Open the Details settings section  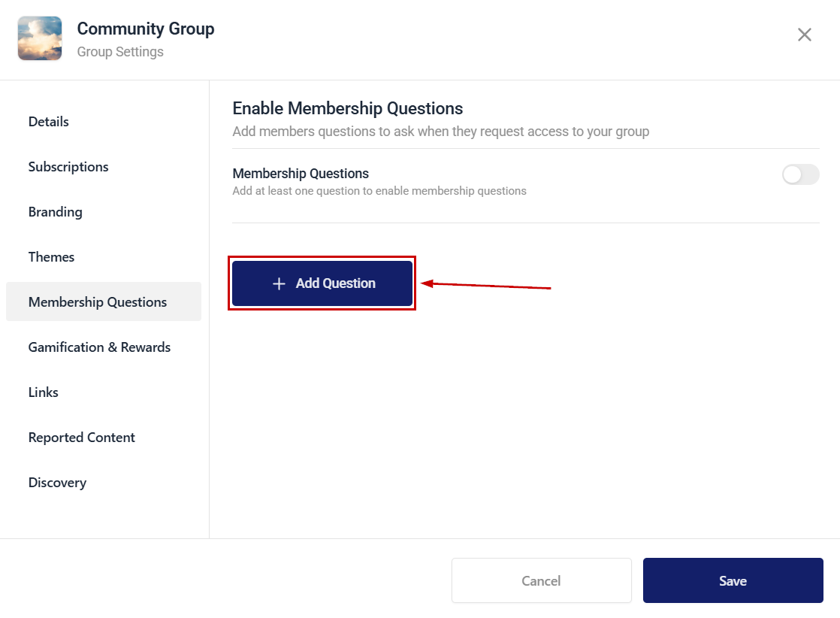pyautogui.click(x=49, y=122)
